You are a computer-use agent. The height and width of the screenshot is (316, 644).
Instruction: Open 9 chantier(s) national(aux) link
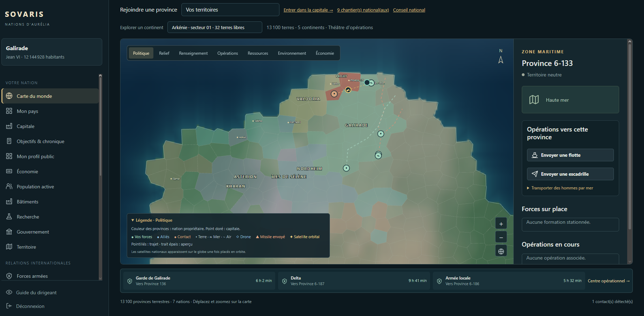pyautogui.click(x=363, y=10)
